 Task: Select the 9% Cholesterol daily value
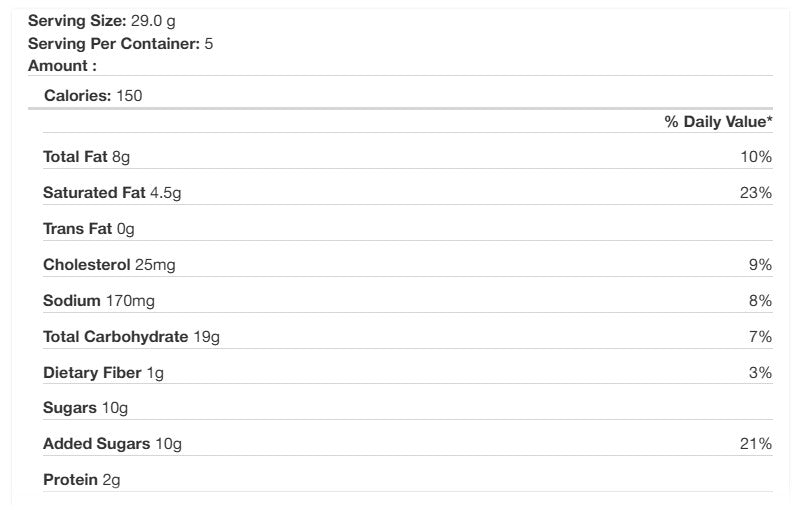761,265
